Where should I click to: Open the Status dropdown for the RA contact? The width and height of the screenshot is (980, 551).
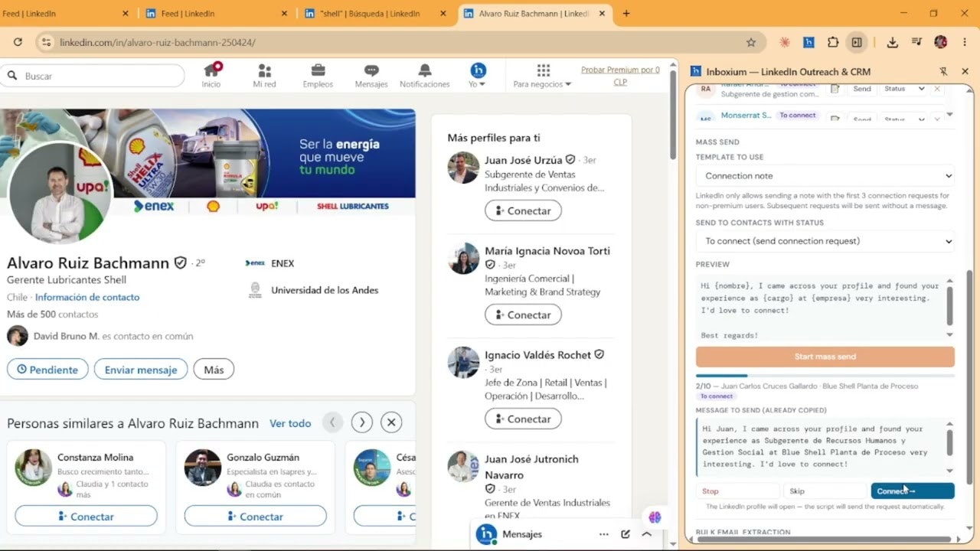click(x=903, y=89)
